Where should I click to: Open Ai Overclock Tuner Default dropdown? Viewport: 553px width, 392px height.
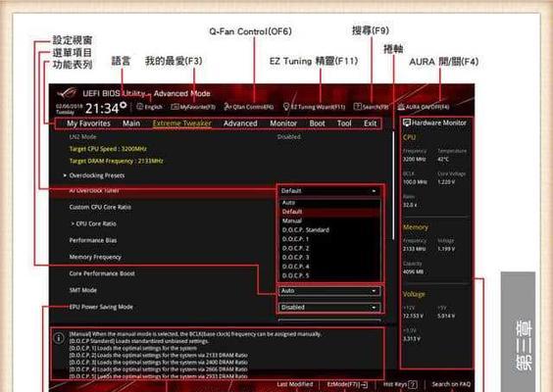pyautogui.click(x=329, y=191)
